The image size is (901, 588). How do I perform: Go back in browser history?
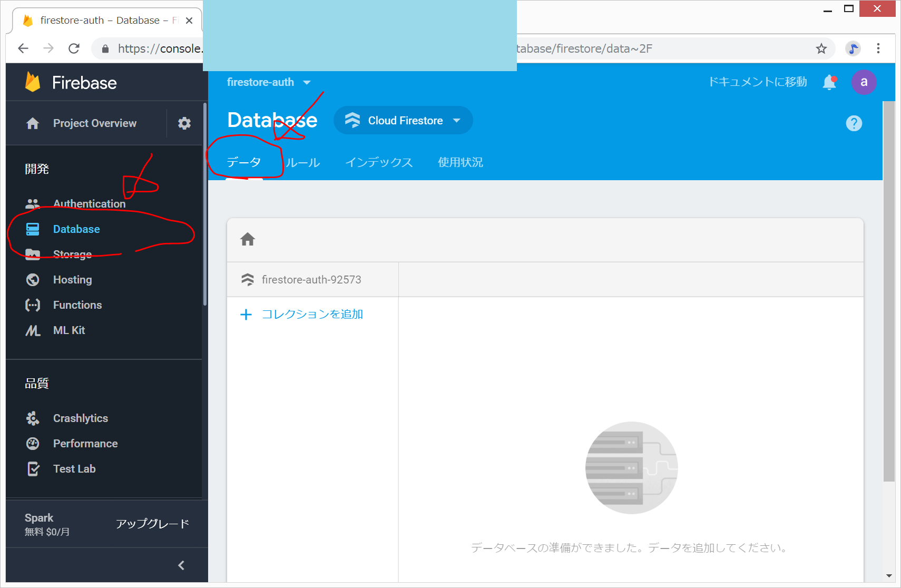coord(23,48)
